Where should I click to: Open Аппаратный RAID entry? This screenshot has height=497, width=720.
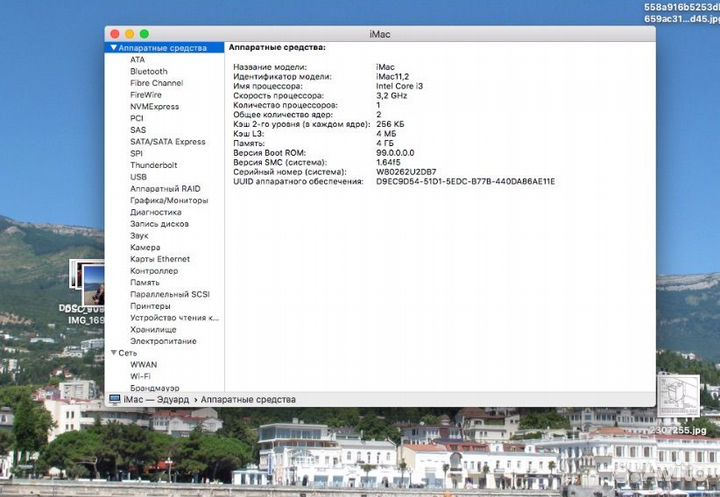(165, 189)
